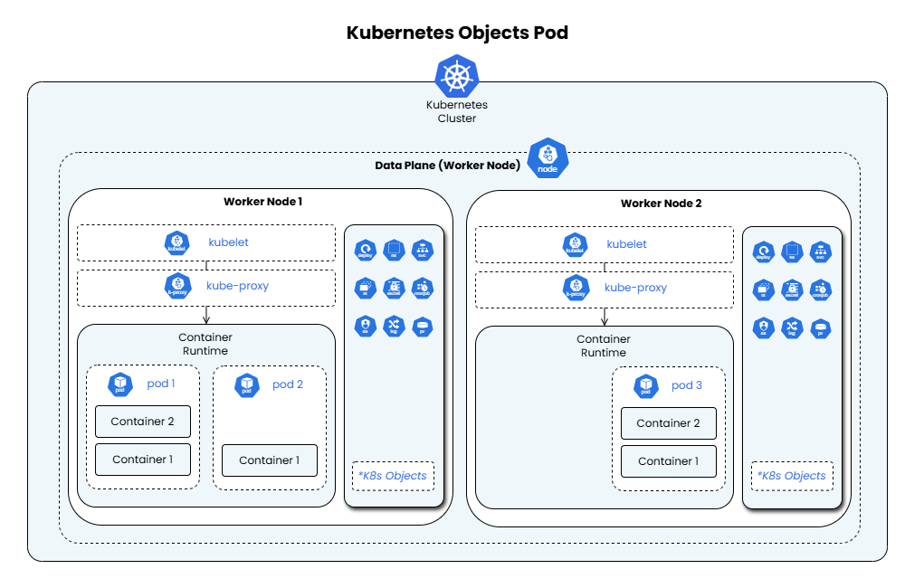Select the kubelet icon in Worker Node 1
The height and width of the screenshot is (588, 905).
tap(177, 242)
